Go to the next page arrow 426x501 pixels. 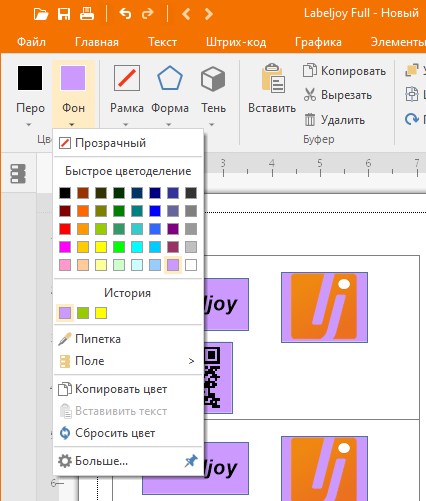tap(209, 14)
